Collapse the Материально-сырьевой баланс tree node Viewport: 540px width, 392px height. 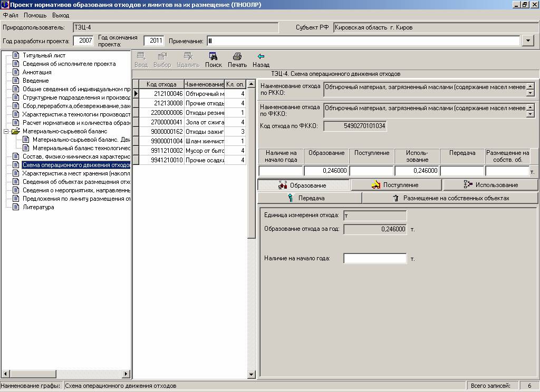click(x=6, y=131)
